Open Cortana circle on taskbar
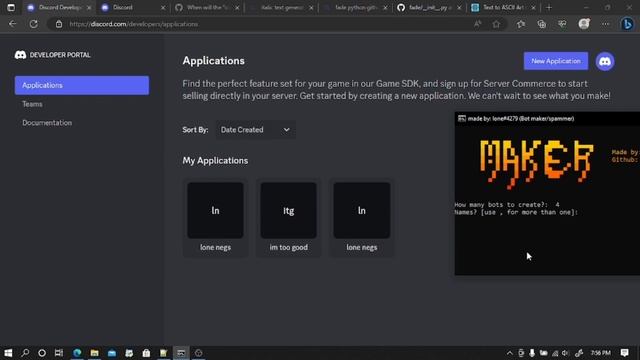 [42, 353]
